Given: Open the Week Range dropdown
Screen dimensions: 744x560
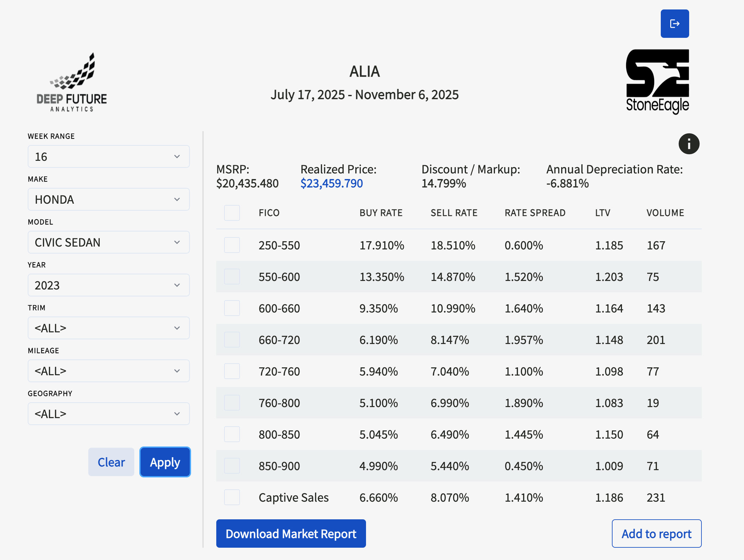Looking at the screenshot, I should tap(109, 156).
